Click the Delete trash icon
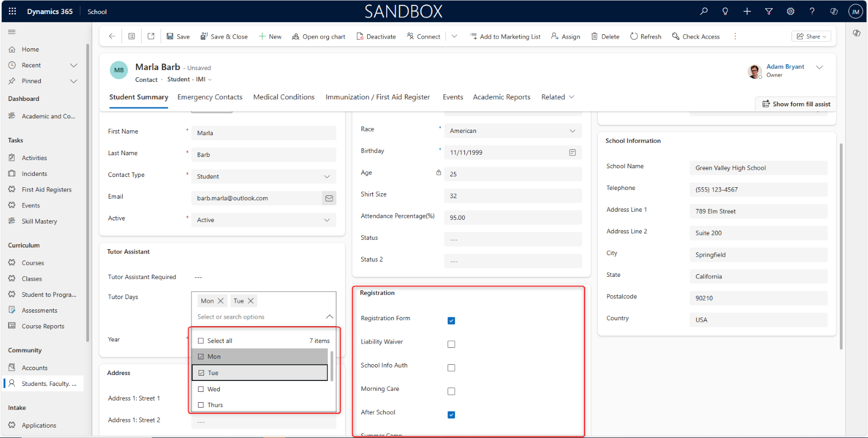The height and width of the screenshot is (438, 868). point(595,36)
